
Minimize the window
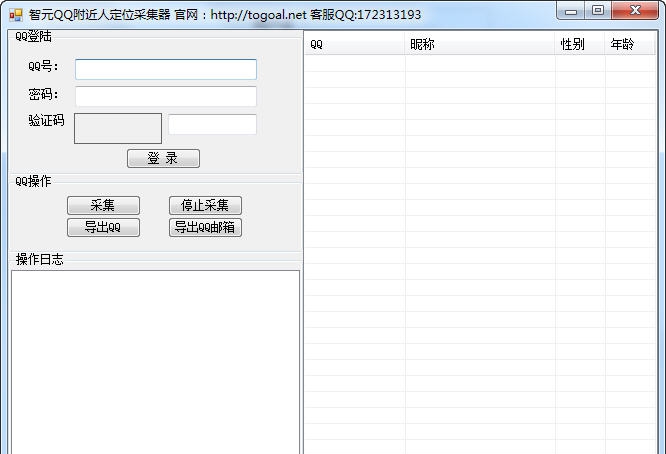tap(570, 11)
